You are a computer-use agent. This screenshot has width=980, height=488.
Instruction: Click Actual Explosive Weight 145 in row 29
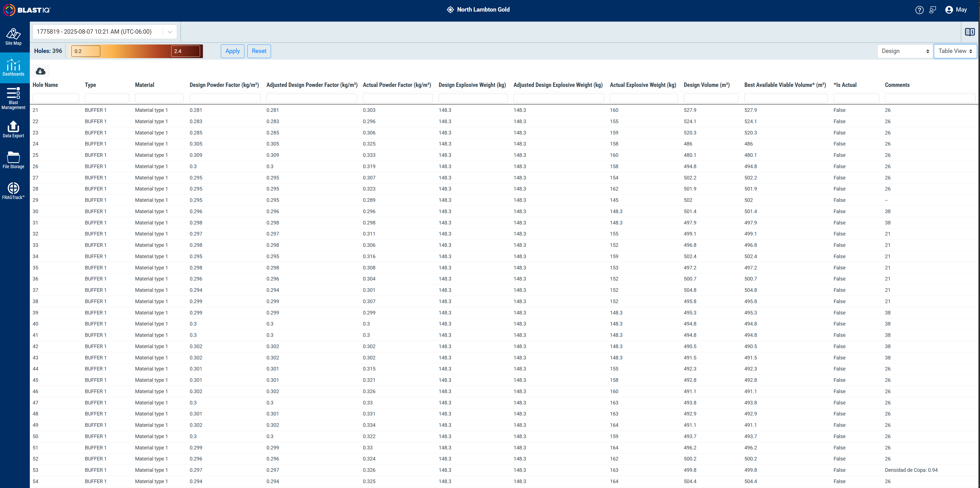[x=614, y=200]
